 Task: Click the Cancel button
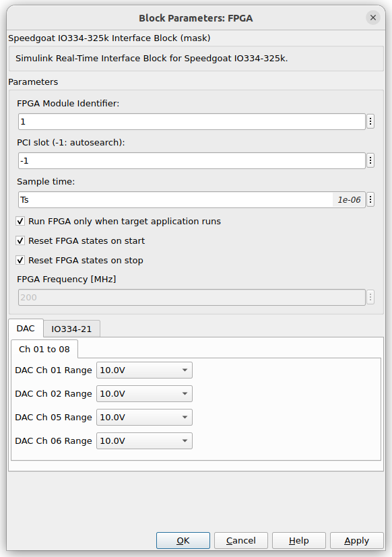pyautogui.click(x=241, y=541)
